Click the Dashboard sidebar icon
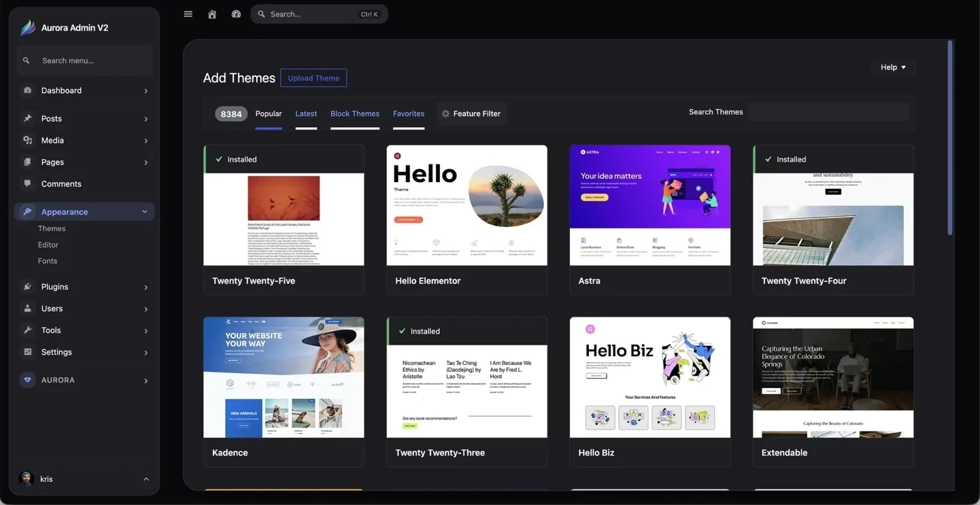 [28, 90]
